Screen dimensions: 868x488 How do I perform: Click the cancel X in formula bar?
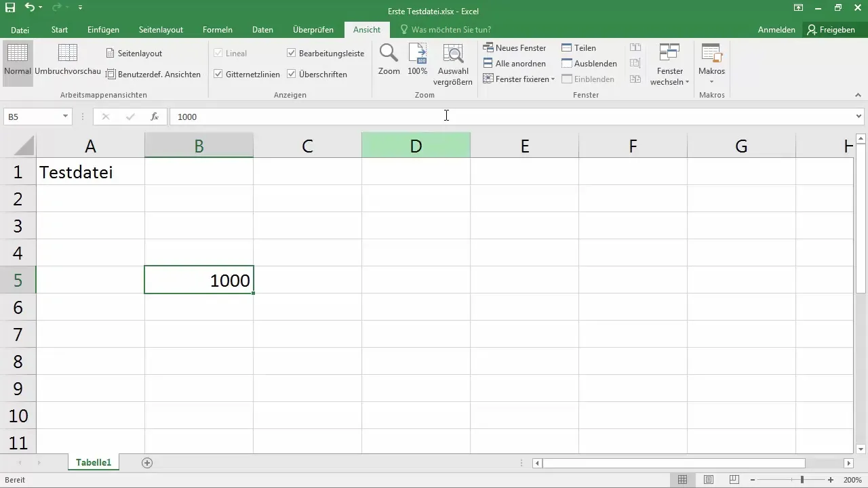pos(105,117)
